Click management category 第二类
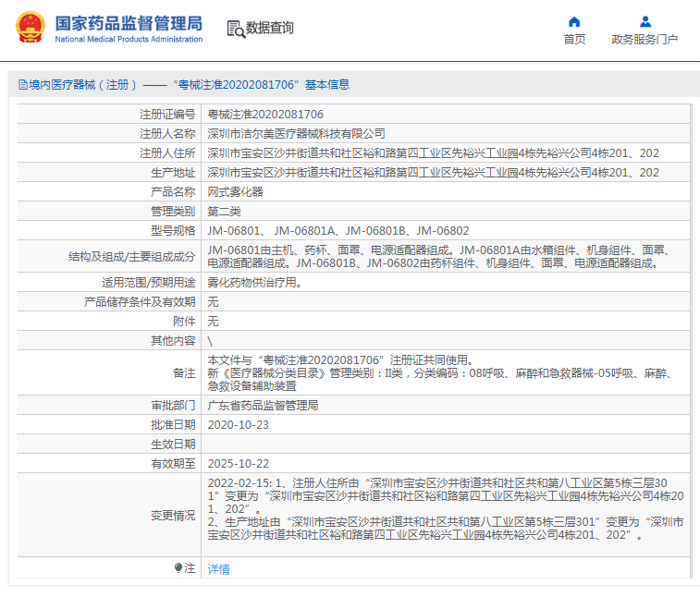 point(224,211)
